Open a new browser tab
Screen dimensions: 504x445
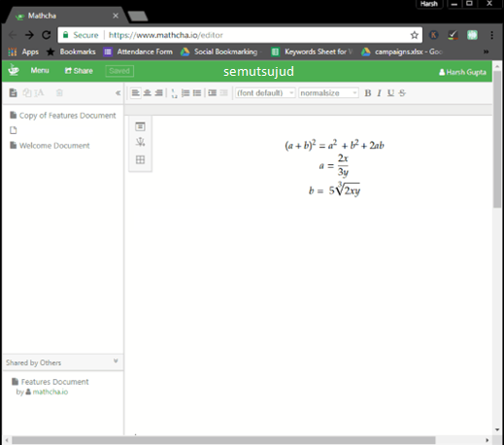coord(138,16)
